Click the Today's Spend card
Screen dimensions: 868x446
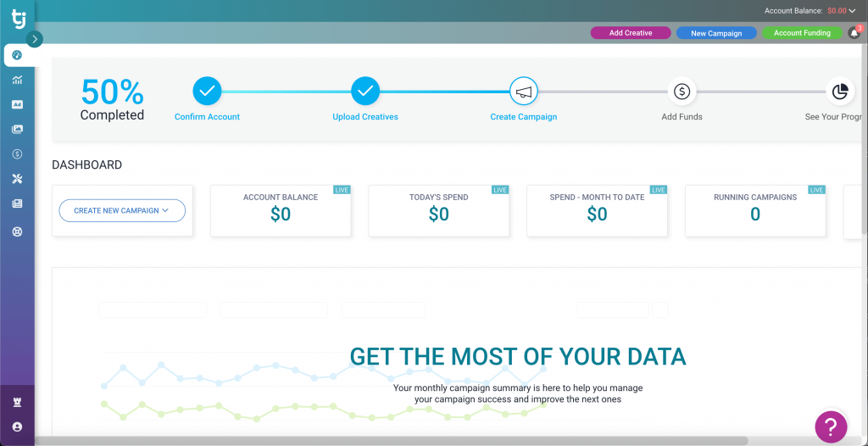click(439, 210)
